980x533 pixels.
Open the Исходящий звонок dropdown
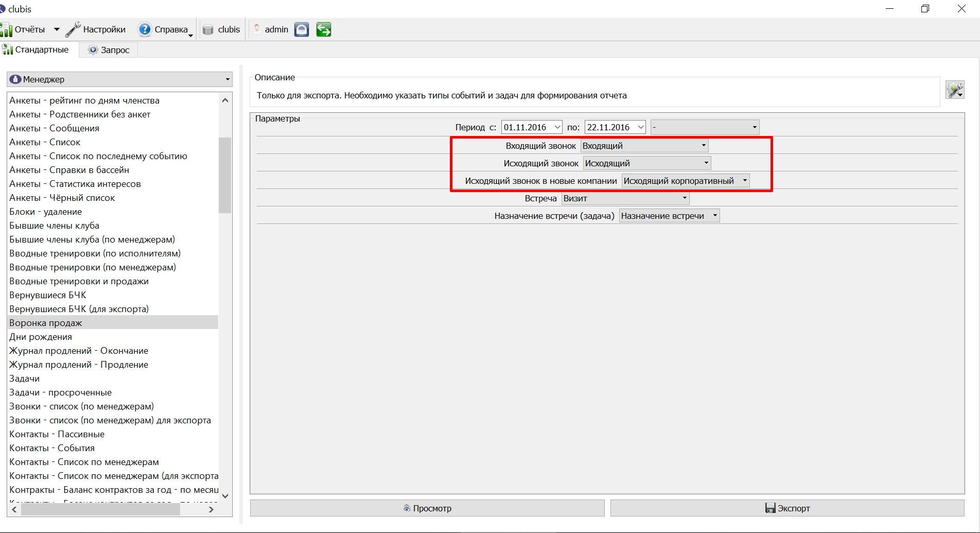coord(647,163)
